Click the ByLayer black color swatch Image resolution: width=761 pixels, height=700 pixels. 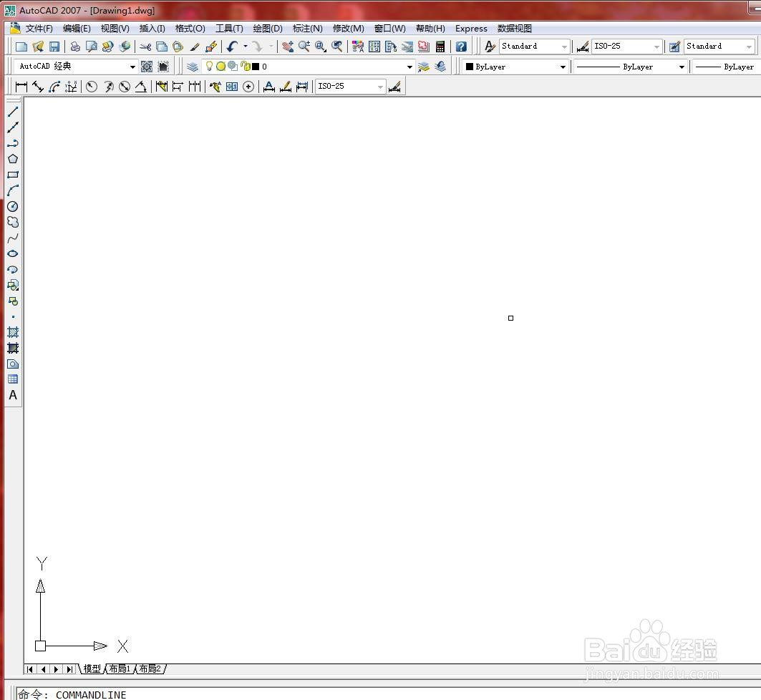point(470,67)
